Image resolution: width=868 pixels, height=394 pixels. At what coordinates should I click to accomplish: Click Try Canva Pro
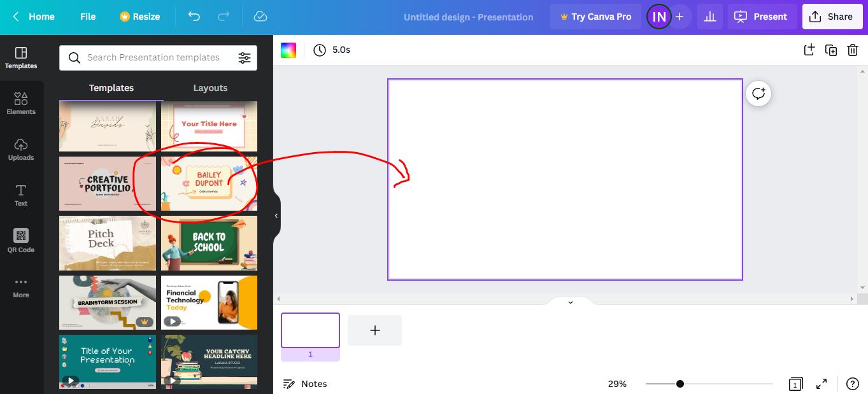tap(595, 17)
